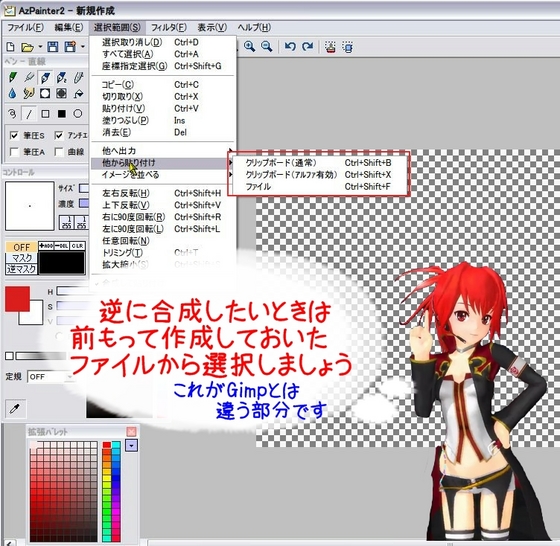Toggle the 筆圧S checkbox
The image size is (560, 546).
(x=14, y=135)
